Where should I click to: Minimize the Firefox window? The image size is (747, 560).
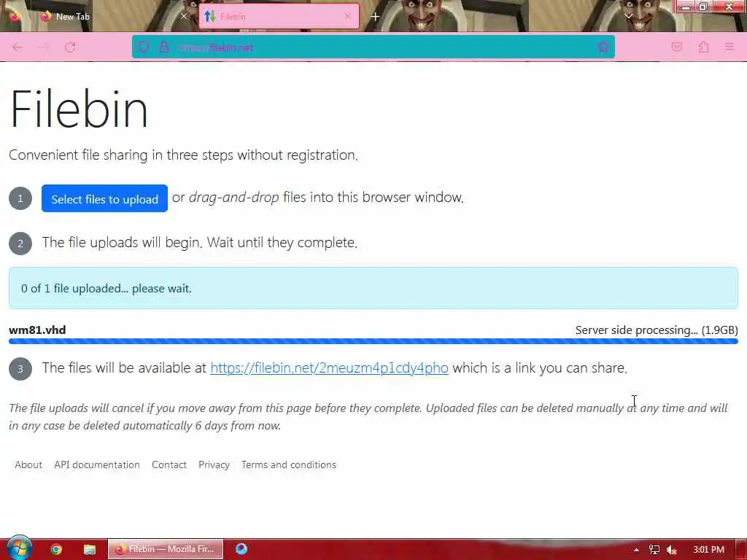pos(686,7)
